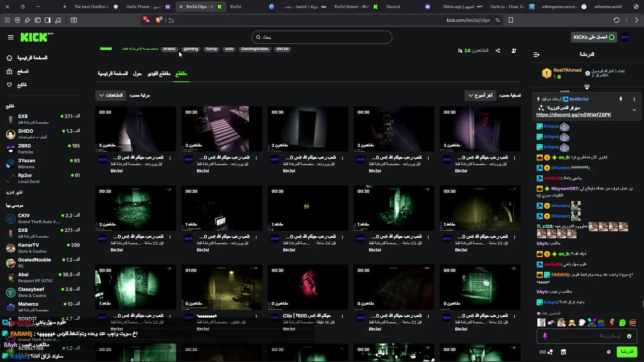Open SHIDO channel in the sidebar
This screenshot has height=362, width=644.
[43, 134]
